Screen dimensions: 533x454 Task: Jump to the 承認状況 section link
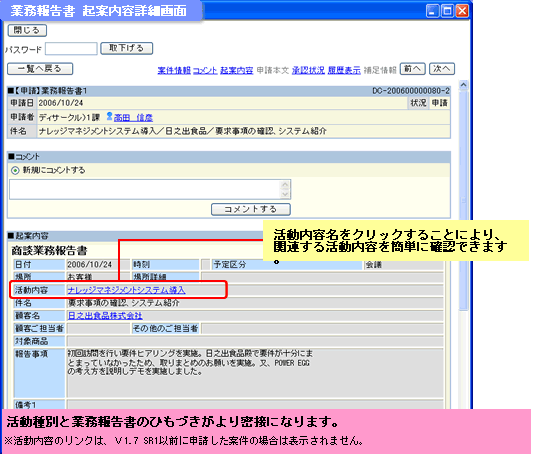tap(308, 70)
